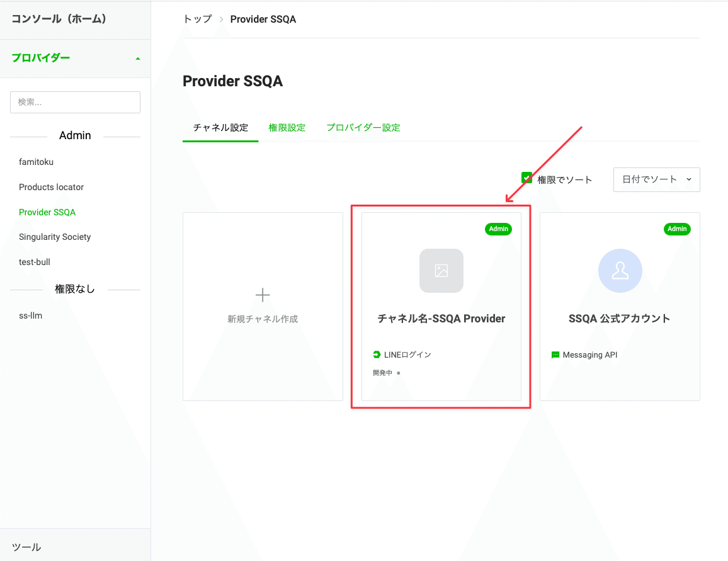This screenshot has width=728, height=561.
Task: Select Provider SSQA in the sidebar list
Action: point(47,212)
